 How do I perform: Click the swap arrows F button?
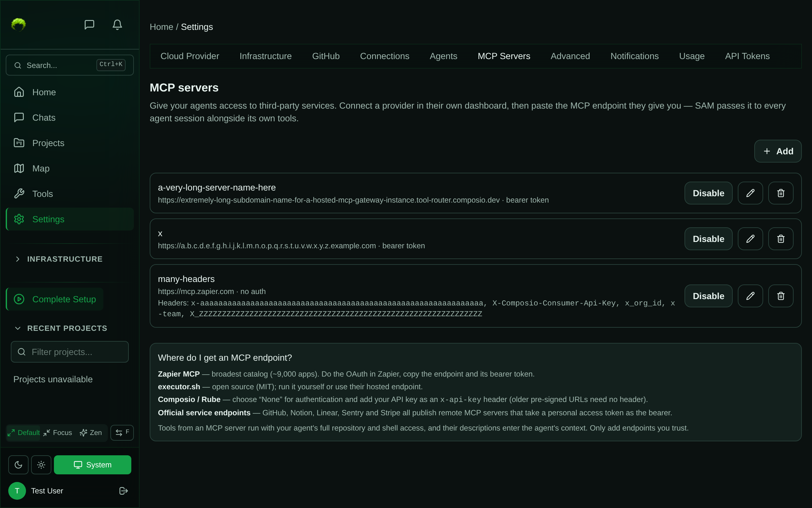tap(122, 433)
